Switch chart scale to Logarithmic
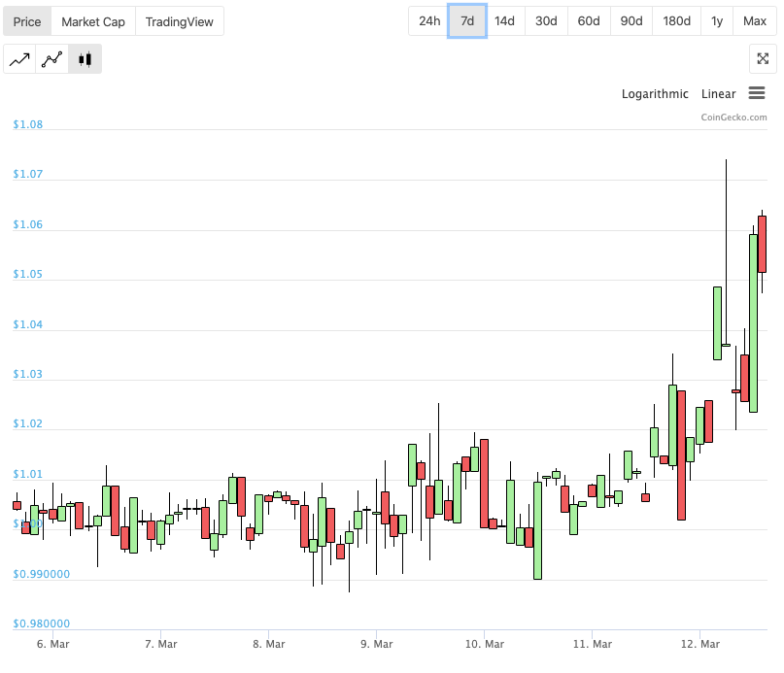This screenshot has width=784, height=673. coord(655,94)
